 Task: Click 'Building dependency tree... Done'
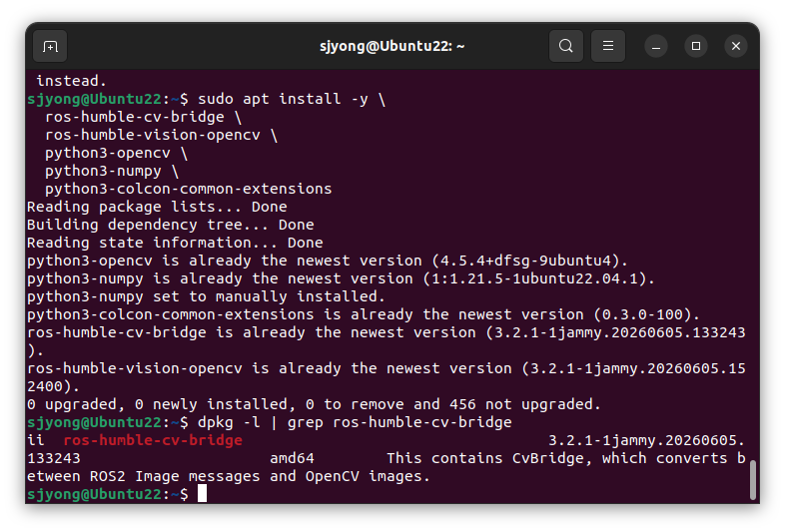tap(170, 226)
